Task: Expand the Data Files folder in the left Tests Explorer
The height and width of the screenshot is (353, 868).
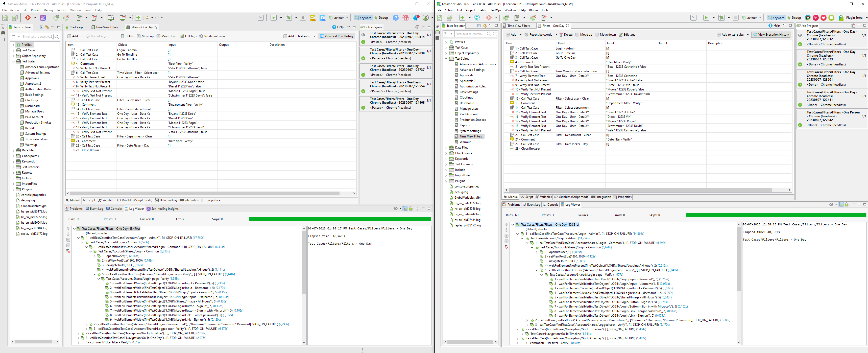Action: (x=13, y=150)
